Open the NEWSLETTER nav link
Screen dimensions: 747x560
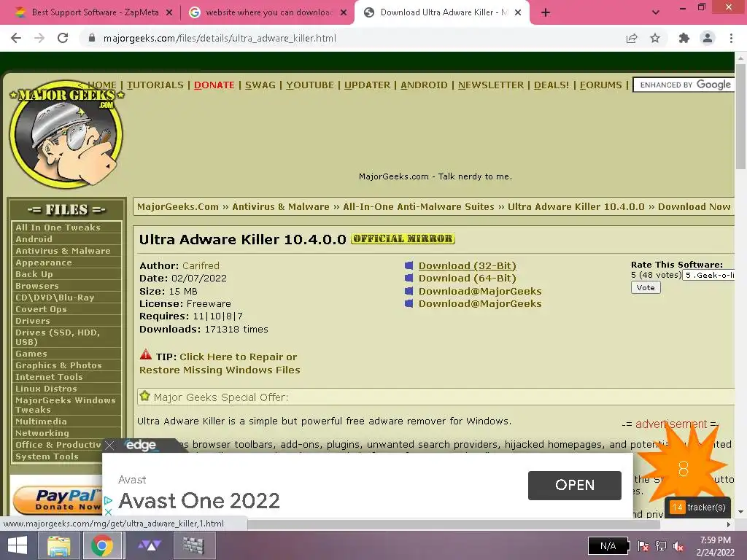point(491,85)
